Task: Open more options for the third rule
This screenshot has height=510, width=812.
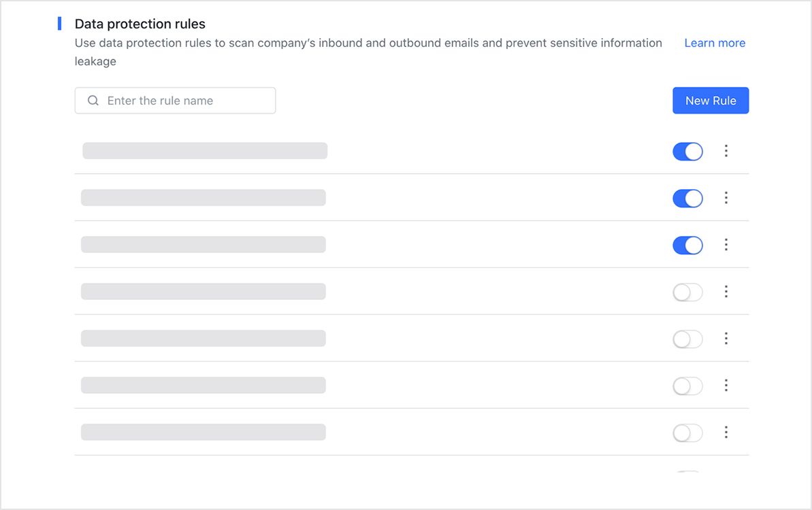Action: tap(726, 245)
